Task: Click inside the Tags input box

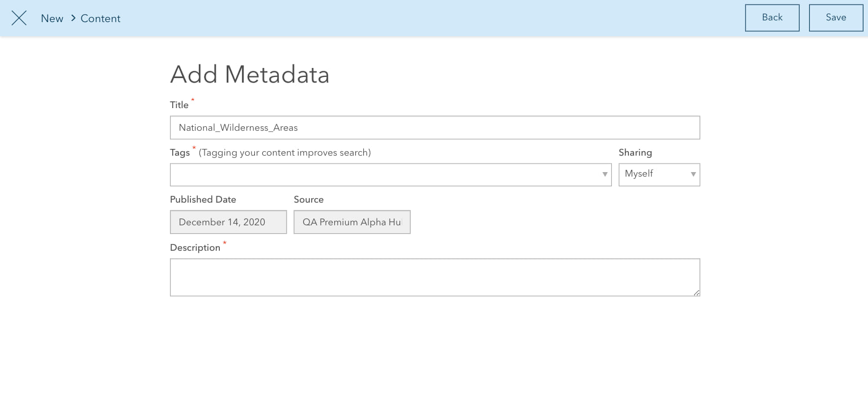Action: (385, 174)
